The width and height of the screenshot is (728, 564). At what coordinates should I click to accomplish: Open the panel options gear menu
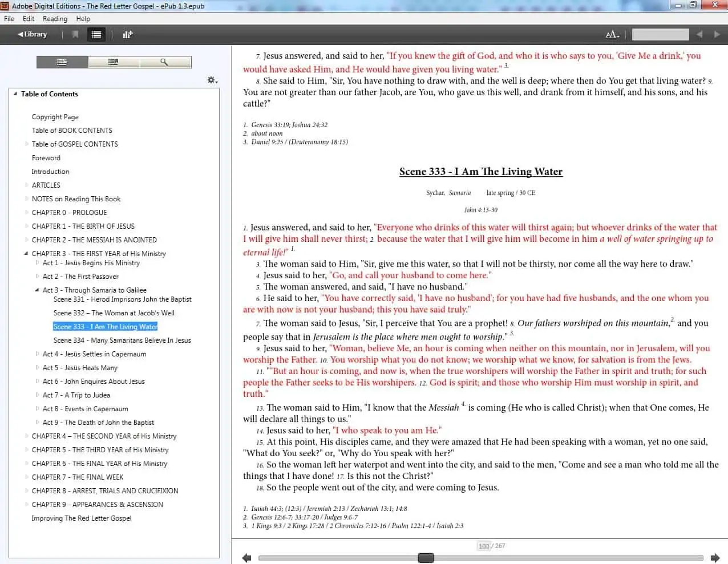(x=212, y=80)
